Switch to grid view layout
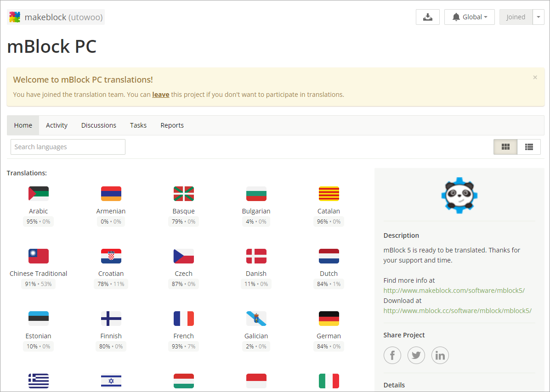 point(505,147)
